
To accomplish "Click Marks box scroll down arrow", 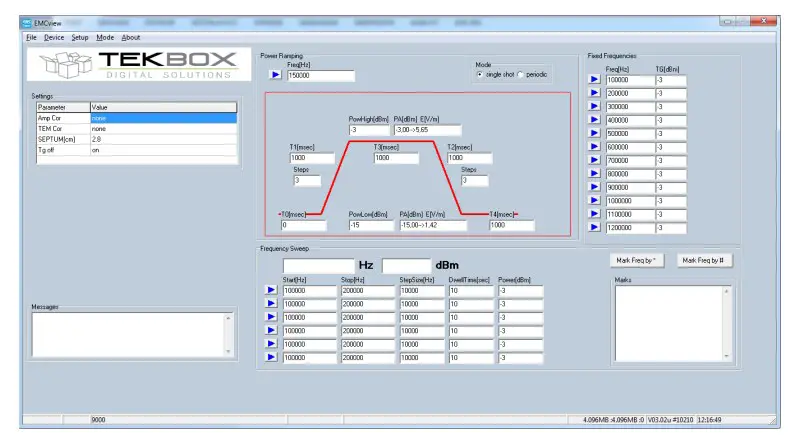I will (726, 356).
